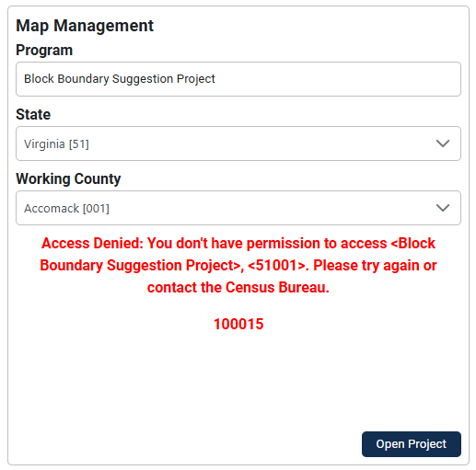Click the error code 100015
This screenshot has height=470, width=476.
238,324
